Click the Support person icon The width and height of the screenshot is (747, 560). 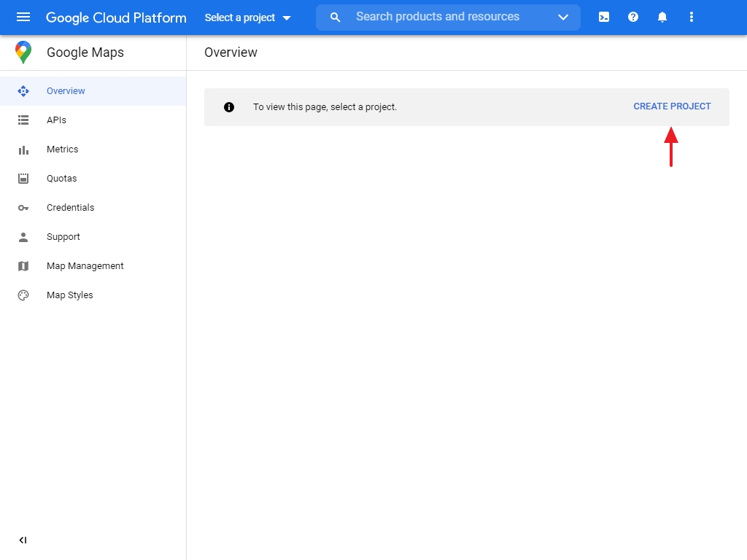(23, 237)
